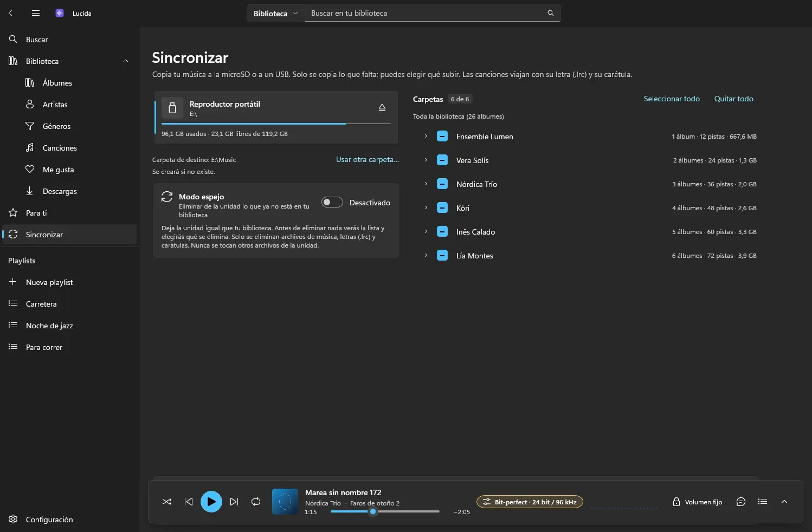Seek within the track progress slider

click(x=385, y=511)
